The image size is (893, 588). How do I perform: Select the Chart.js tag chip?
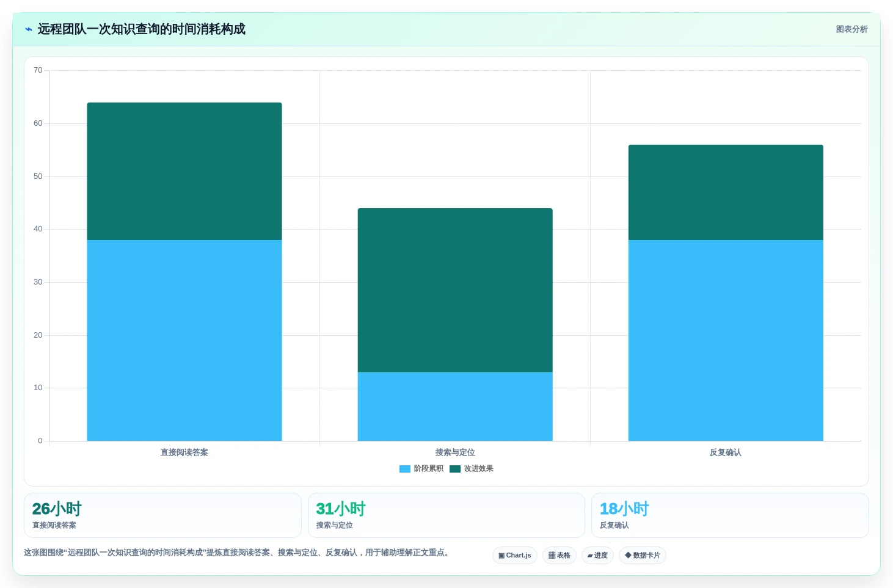pyautogui.click(x=515, y=555)
